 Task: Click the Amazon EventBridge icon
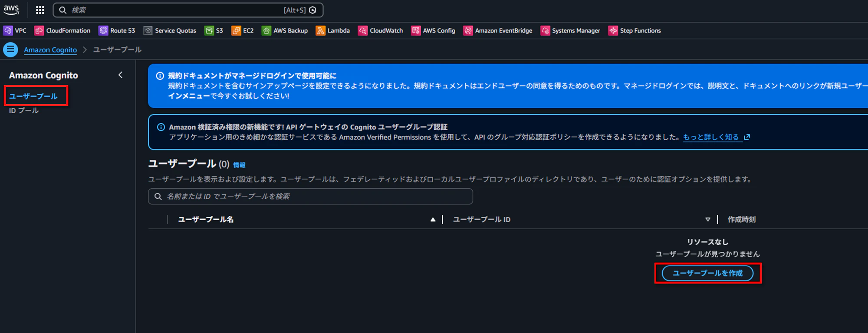(x=468, y=30)
